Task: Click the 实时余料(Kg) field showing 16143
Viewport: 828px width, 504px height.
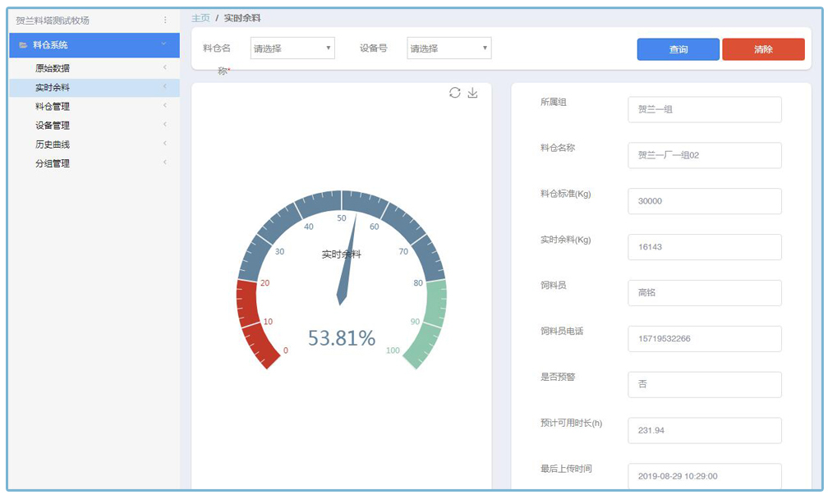Action: 704,247
